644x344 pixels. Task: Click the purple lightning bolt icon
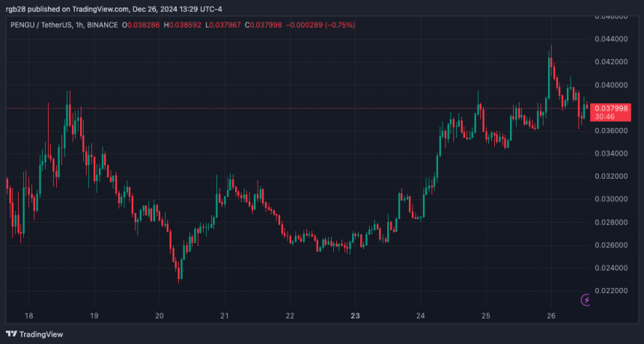[586, 300]
